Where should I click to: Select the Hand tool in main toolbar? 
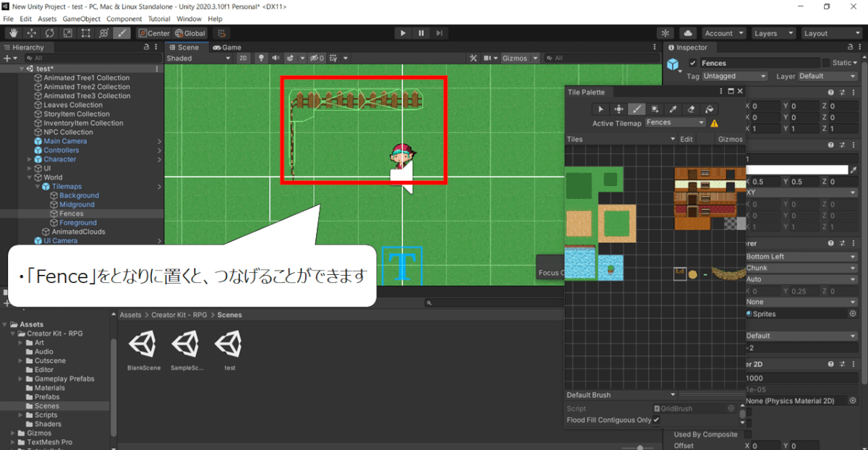tap(13, 33)
